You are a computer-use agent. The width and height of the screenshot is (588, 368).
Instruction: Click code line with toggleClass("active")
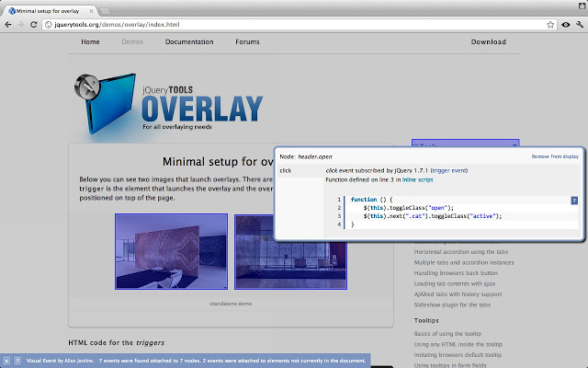point(433,216)
